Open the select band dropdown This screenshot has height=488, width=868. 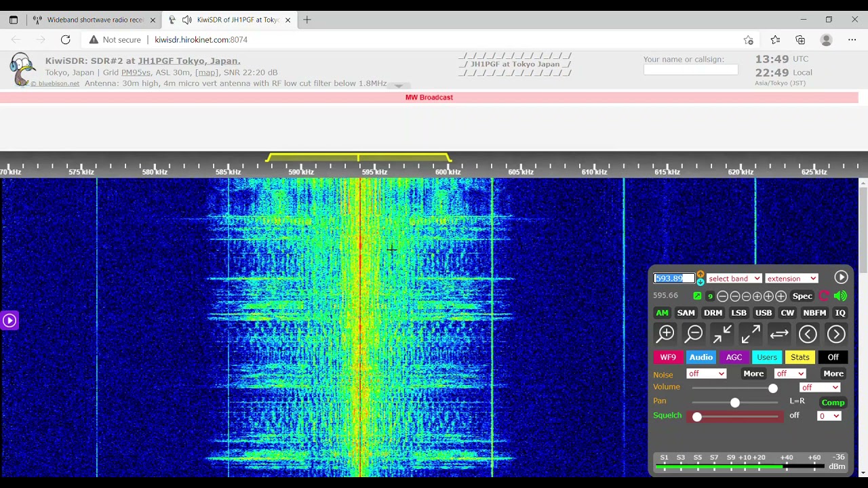tap(734, 279)
